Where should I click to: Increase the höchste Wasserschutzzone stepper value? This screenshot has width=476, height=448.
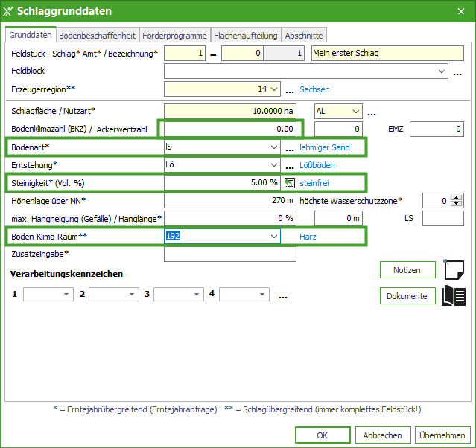point(457,197)
